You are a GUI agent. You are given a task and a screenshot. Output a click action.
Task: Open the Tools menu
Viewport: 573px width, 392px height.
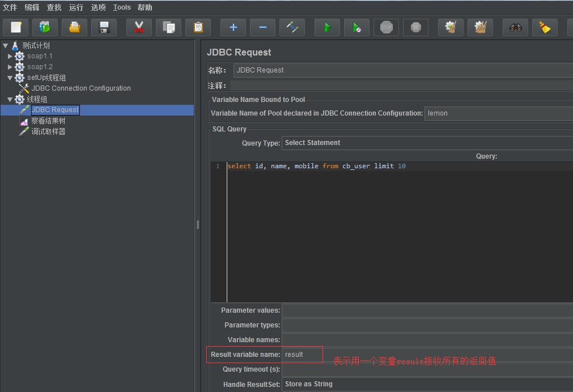122,7
